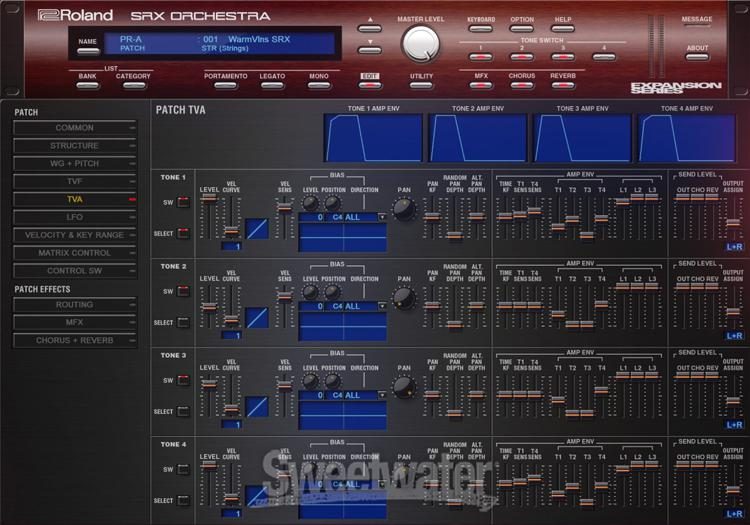Toggle Tone 1 SW switch
This screenshot has height=525, width=750.
tap(183, 202)
